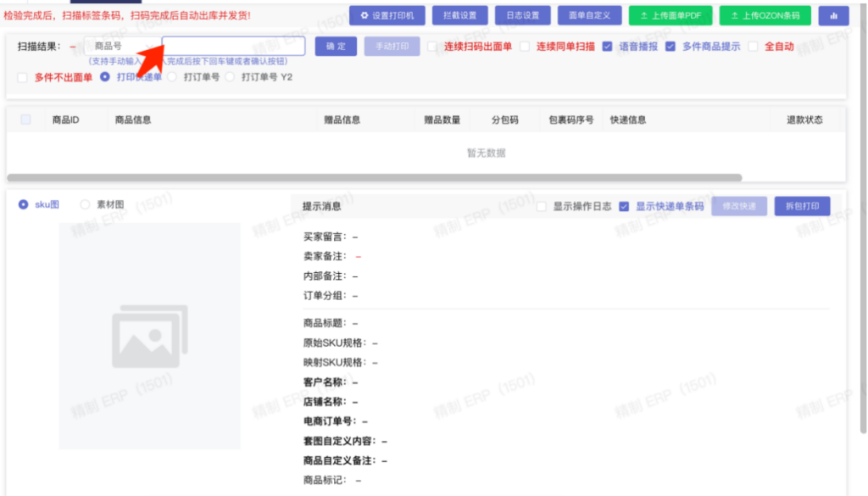Toggle the 语音播报 voice broadcast checkbox
Screen dimensions: 868x496
click(608, 47)
